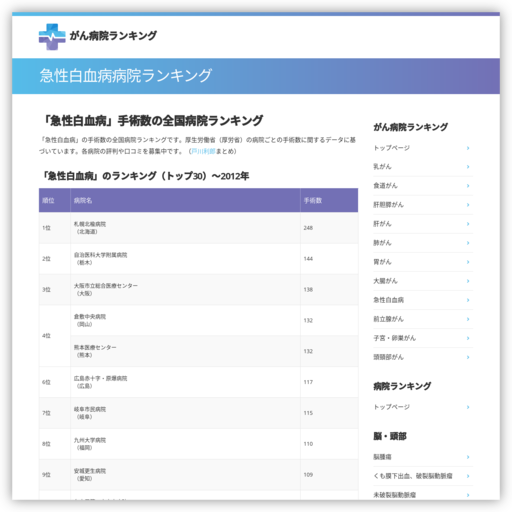The width and height of the screenshot is (512, 512).
Task: Select 広島赤十字・原爆病院 cell
Action: point(185,382)
